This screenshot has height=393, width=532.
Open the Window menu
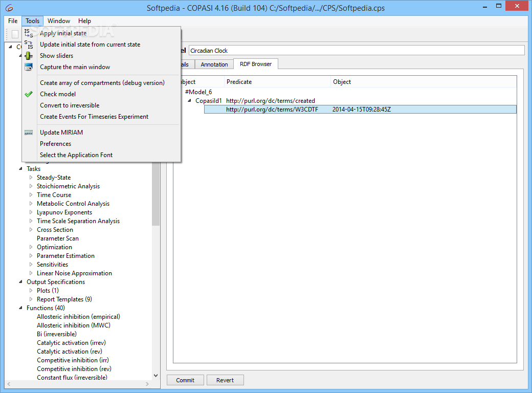tap(59, 20)
